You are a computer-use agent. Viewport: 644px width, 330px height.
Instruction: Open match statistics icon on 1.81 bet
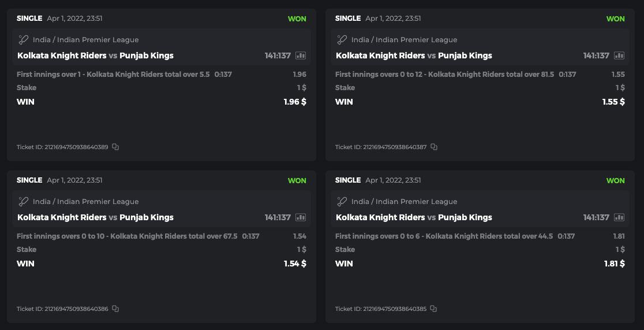[x=619, y=217]
